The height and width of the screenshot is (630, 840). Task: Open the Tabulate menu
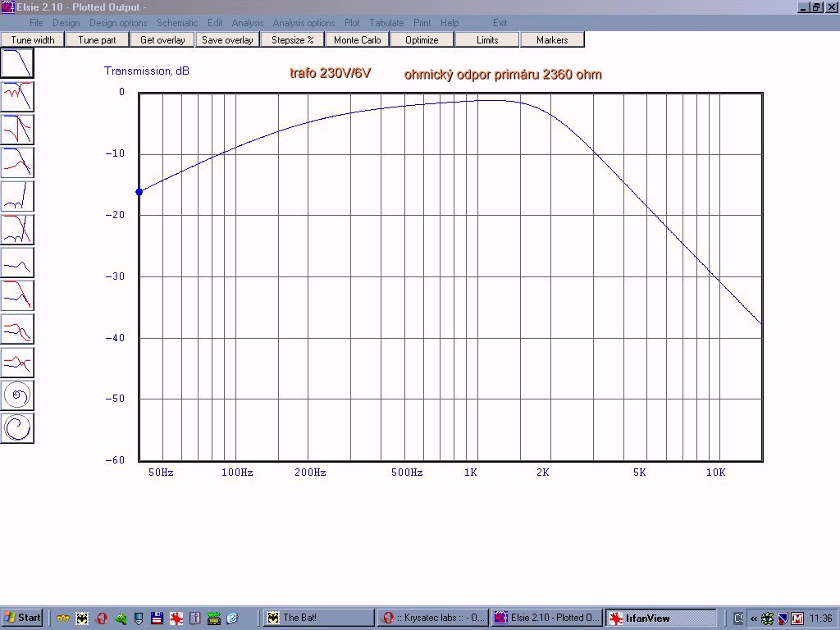click(x=386, y=23)
